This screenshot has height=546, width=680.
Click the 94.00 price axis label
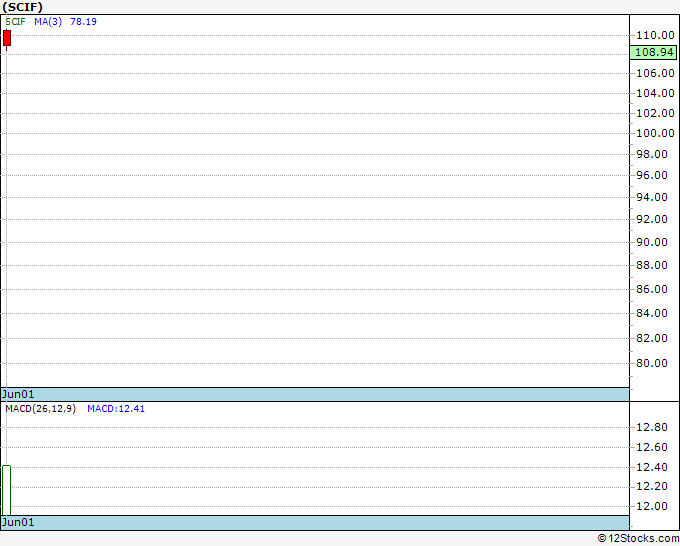[x=651, y=197]
